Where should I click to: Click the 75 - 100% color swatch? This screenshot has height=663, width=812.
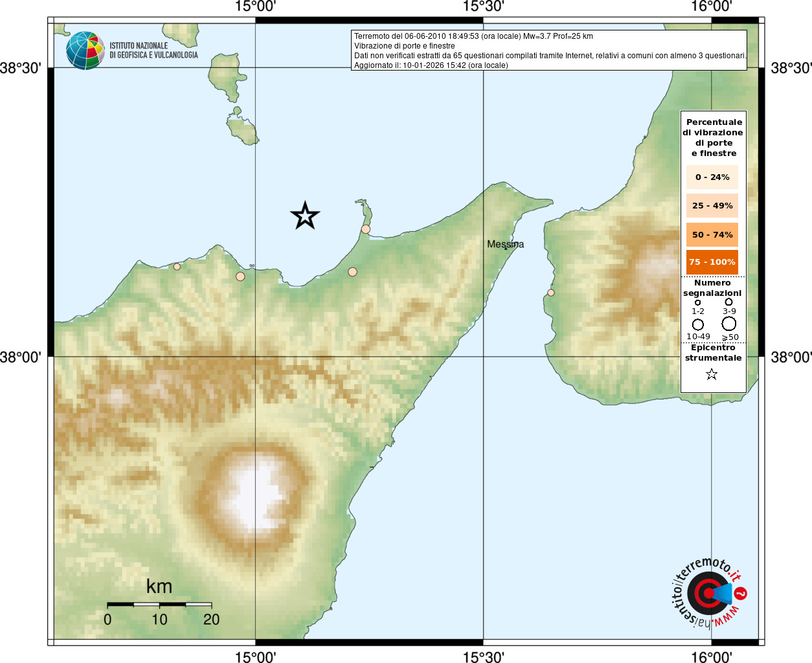712,262
